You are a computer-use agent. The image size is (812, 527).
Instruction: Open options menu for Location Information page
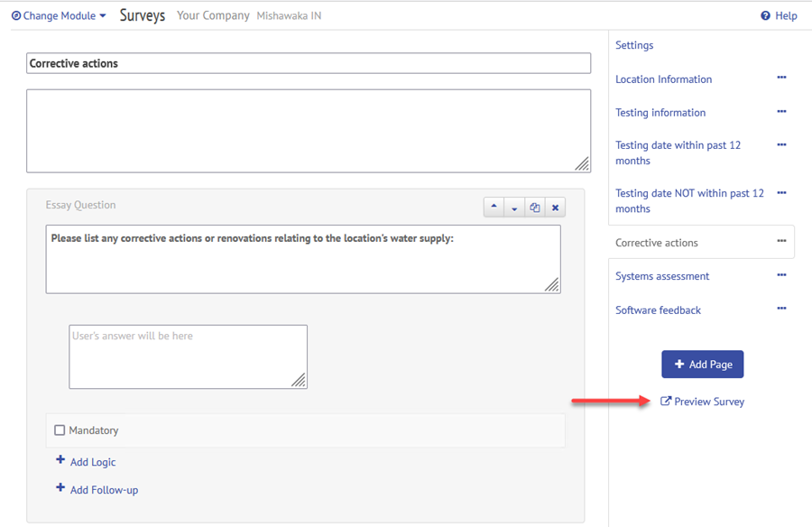pos(781,78)
